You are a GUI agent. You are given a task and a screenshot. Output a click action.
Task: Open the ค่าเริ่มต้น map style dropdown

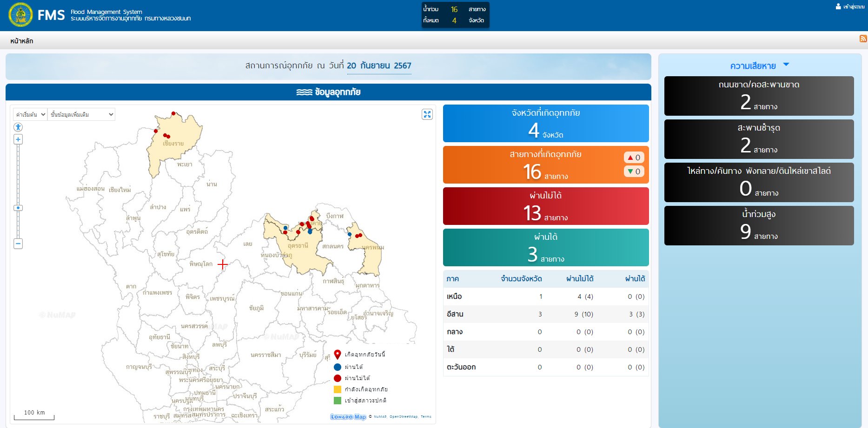[30, 114]
